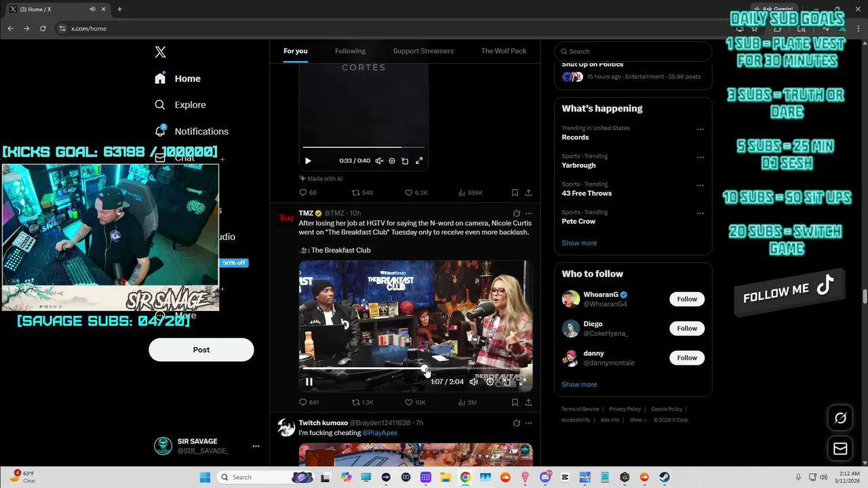Open more options for the Pete Crow trend
Screen dimensions: 868x488
pos(701,213)
